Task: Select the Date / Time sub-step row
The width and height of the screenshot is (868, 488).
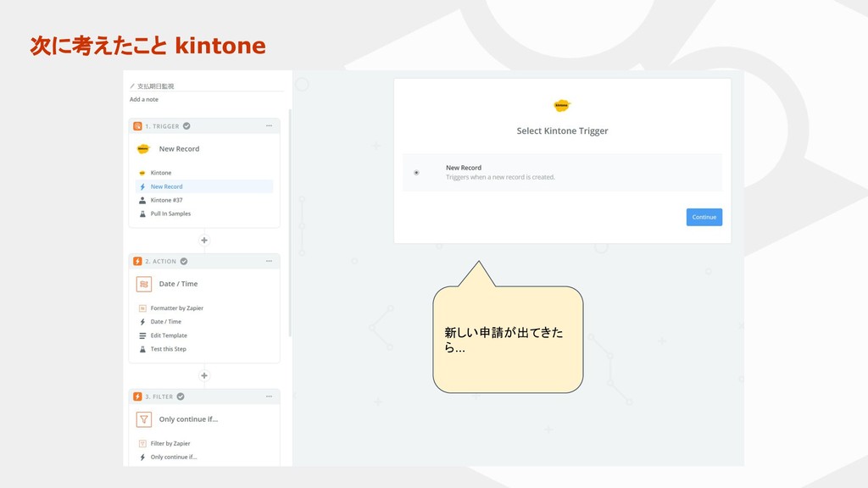Action: pos(204,321)
